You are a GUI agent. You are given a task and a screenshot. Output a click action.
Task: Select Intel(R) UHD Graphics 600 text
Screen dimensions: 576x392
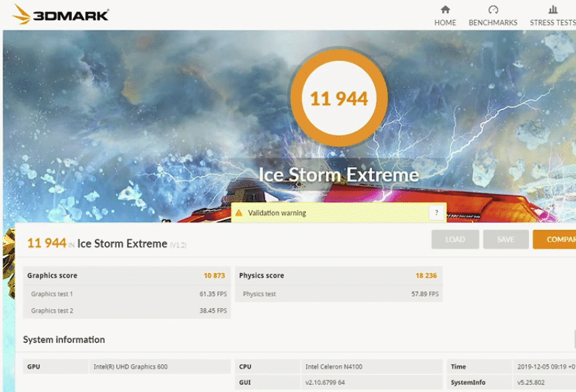point(131,366)
